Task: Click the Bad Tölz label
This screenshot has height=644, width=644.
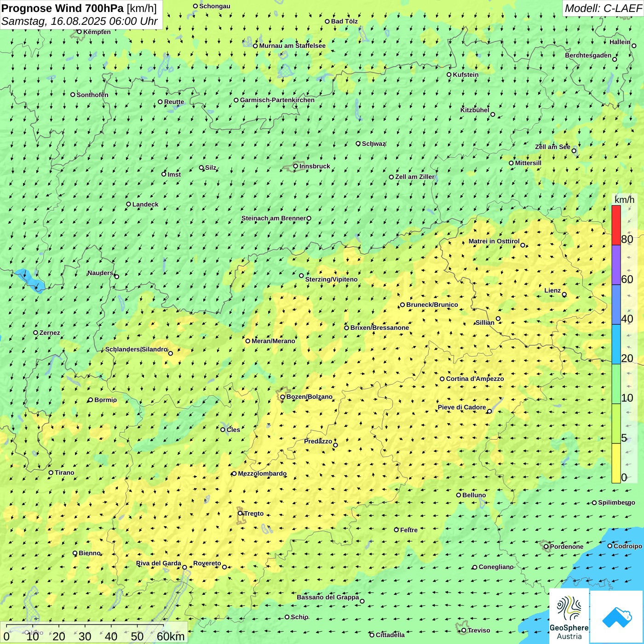Action: coord(345,21)
